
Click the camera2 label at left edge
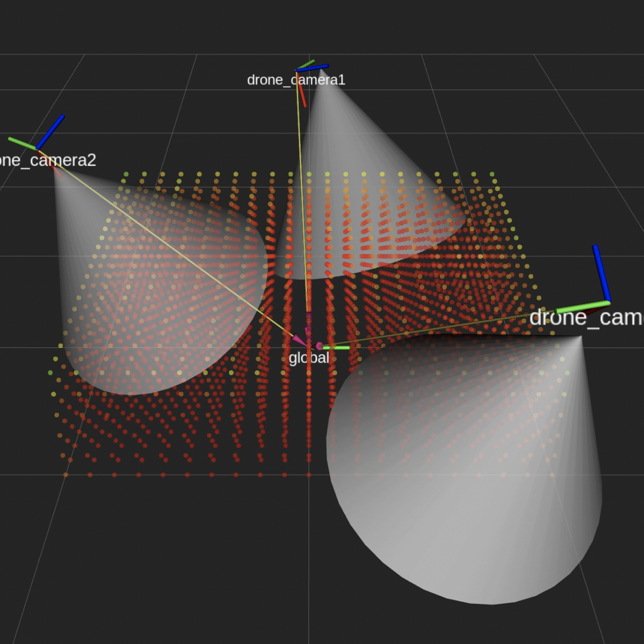[48, 160]
